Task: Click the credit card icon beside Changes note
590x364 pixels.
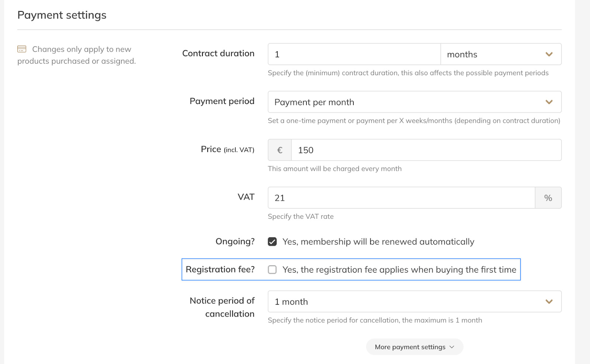Action: (x=22, y=49)
